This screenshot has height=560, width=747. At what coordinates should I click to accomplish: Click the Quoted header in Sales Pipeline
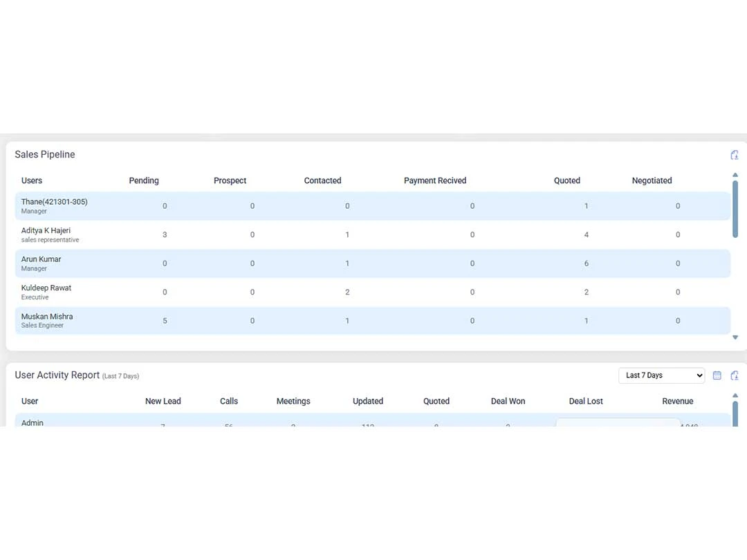point(566,180)
